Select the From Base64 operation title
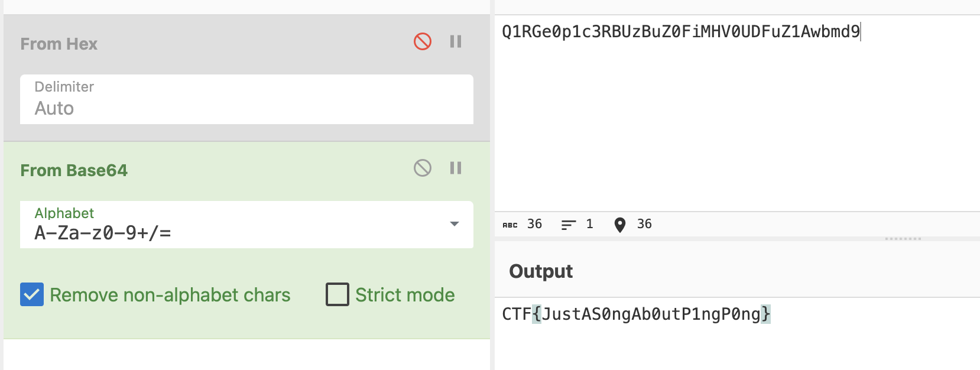The height and width of the screenshot is (370, 980). 74,170
